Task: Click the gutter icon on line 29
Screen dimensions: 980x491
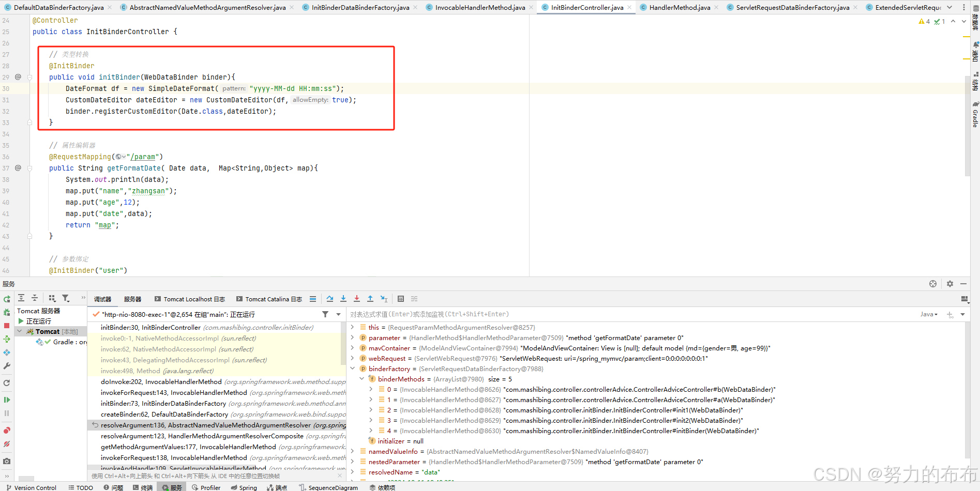Action: 18,76
